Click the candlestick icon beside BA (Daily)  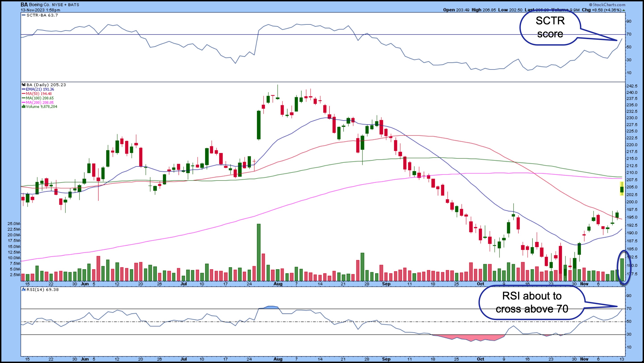[x=23, y=85]
